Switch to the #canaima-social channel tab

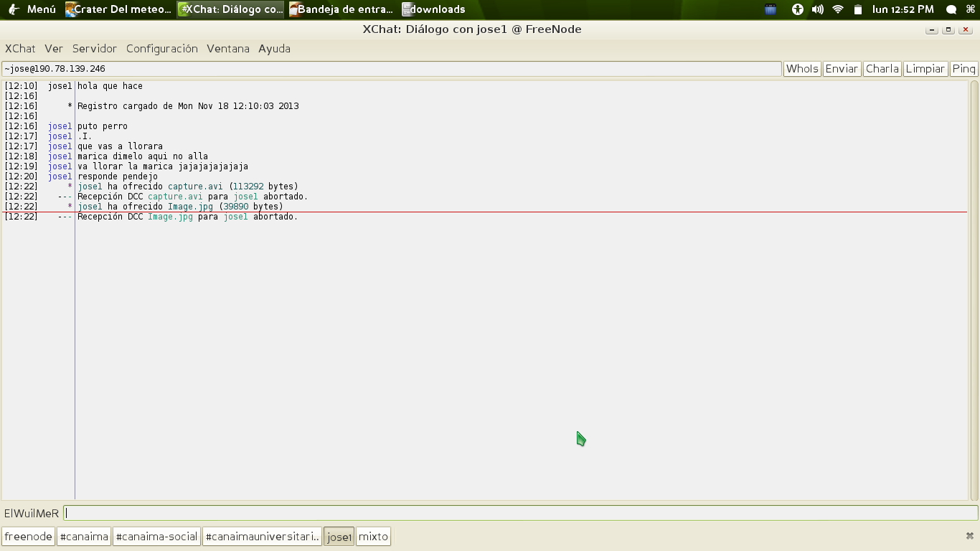pos(156,537)
